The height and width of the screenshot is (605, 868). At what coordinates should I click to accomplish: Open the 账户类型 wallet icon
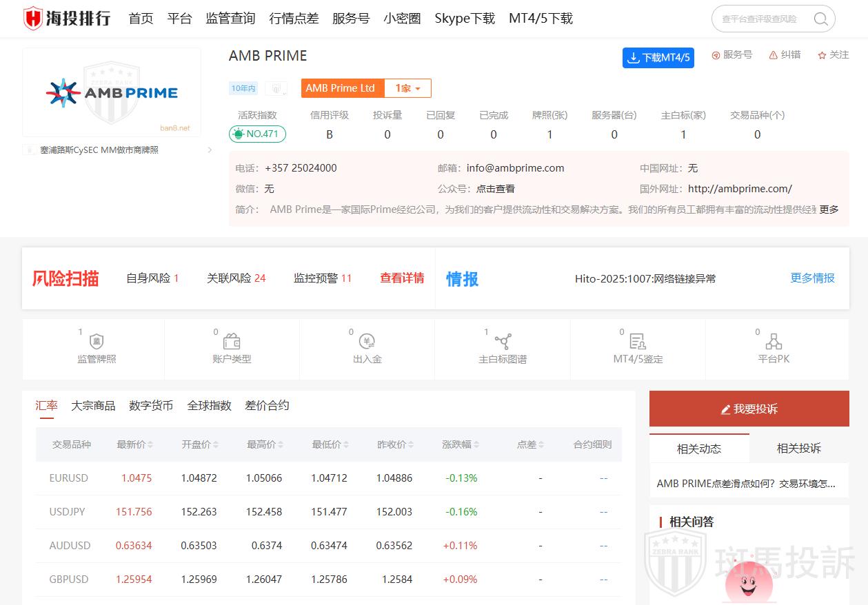(232, 342)
